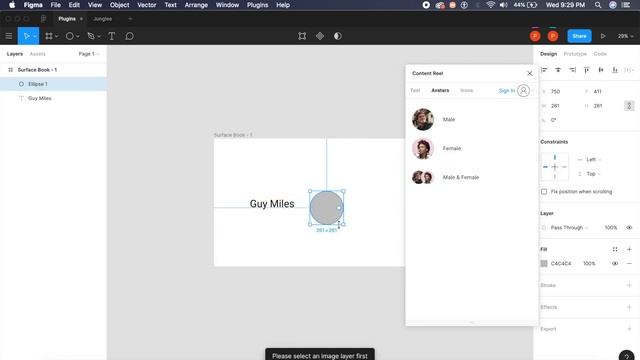Select the Ellipse shape tool
Screen dimensions: 640x360
click(69, 36)
